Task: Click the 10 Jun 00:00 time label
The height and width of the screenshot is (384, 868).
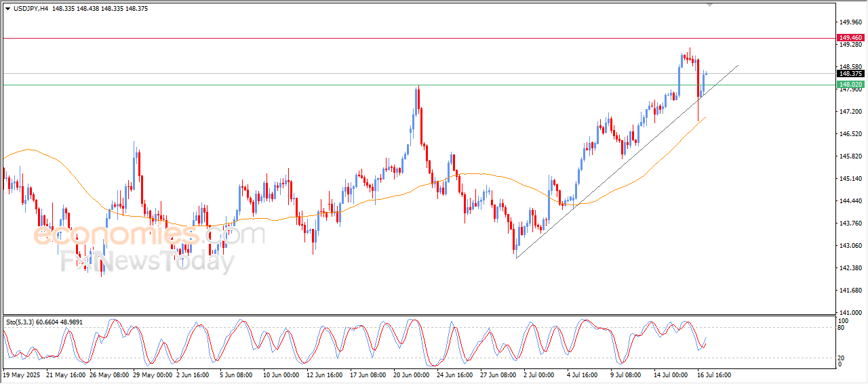Action: tap(281, 374)
